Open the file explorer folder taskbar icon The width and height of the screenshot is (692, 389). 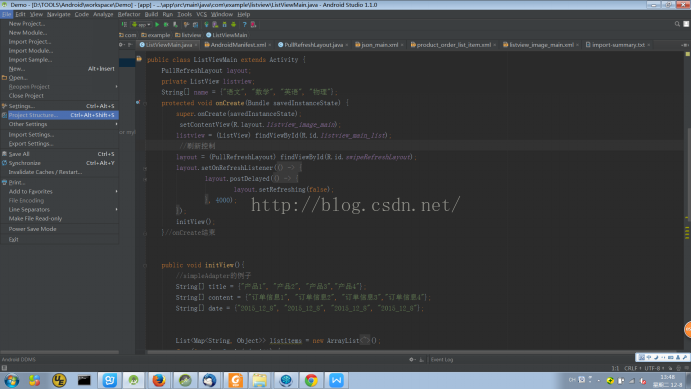point(260,380)
